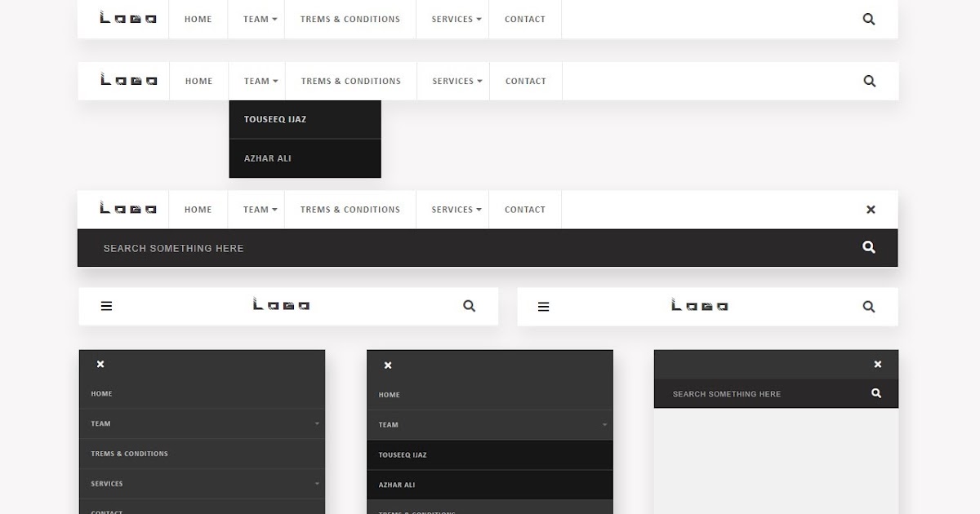This screenshot has height=514, width=980.
Task: Click the SEARCH SOMETHING HERE input field
Action: 245,247
